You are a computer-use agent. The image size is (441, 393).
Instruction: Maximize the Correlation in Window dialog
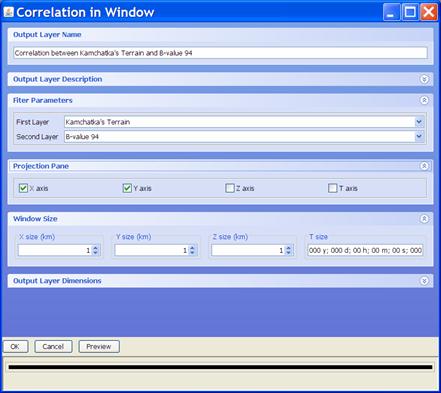coord(410,12)
